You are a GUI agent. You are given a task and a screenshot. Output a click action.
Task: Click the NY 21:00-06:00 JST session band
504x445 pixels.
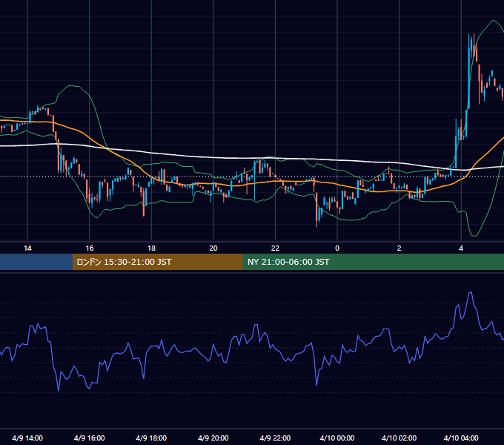pos(373,262)
